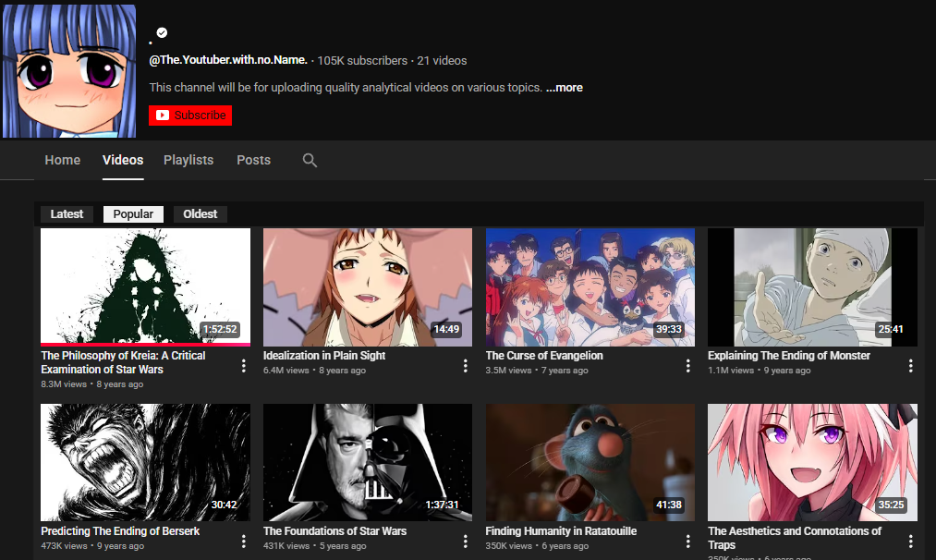Open options menu for The Foundations of Star Wars

click(466, 541)
